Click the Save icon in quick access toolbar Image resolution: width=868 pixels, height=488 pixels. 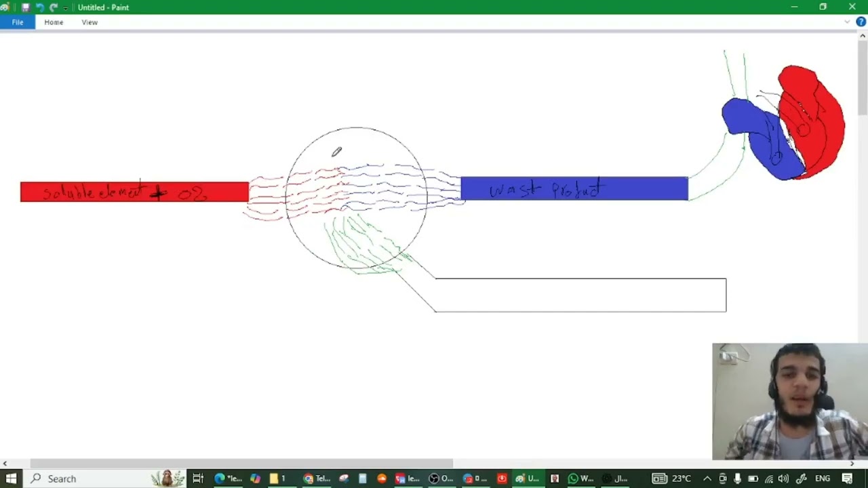25,7
